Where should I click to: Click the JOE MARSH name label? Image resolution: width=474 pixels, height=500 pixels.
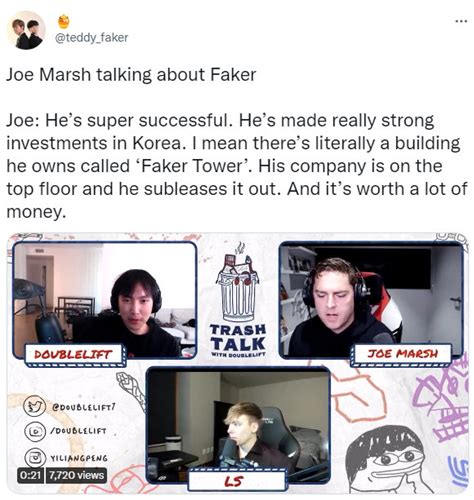click(403, 353)
